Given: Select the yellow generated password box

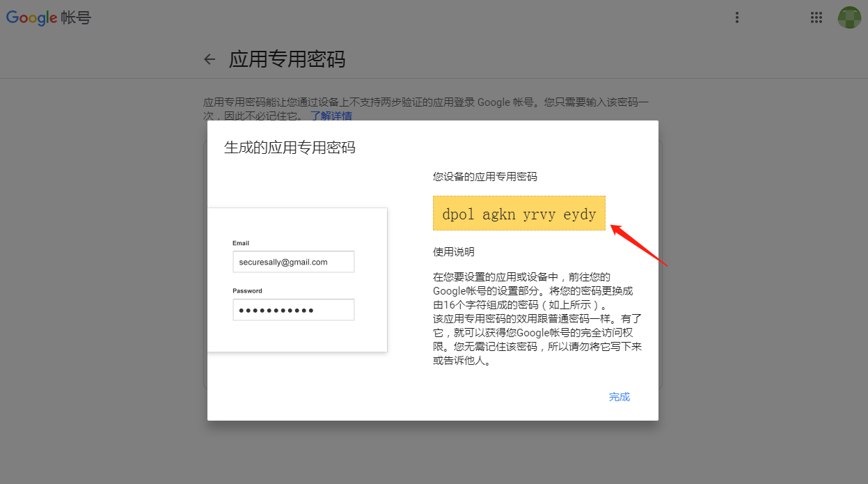Looking at the screenshot, I should 519,213.
